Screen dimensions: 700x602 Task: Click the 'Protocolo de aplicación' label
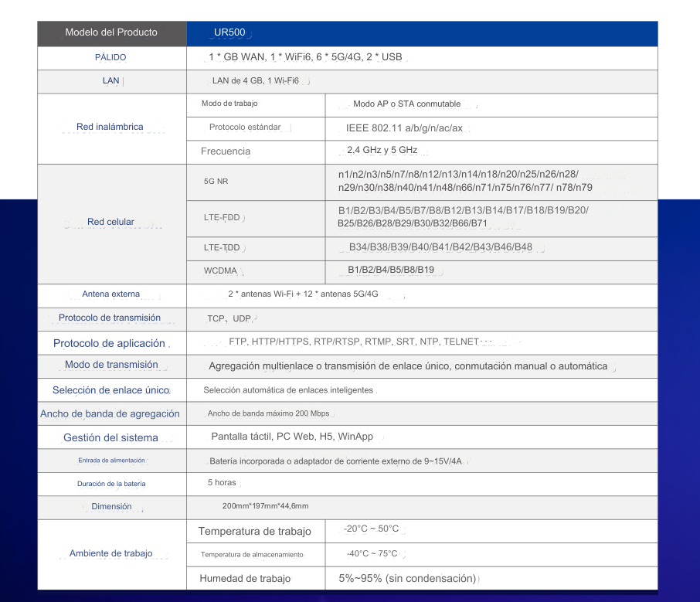click(109, 343)
